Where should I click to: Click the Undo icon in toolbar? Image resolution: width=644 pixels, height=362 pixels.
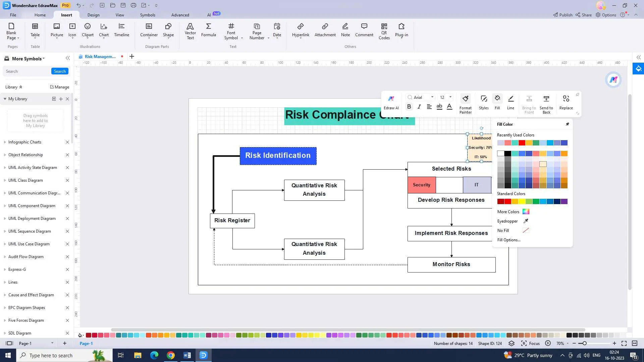click(x=79, y=5)
